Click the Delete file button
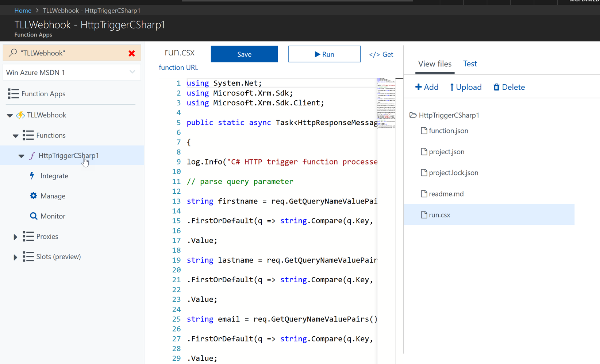Viewport: 600px width, 364px height. 509,87
